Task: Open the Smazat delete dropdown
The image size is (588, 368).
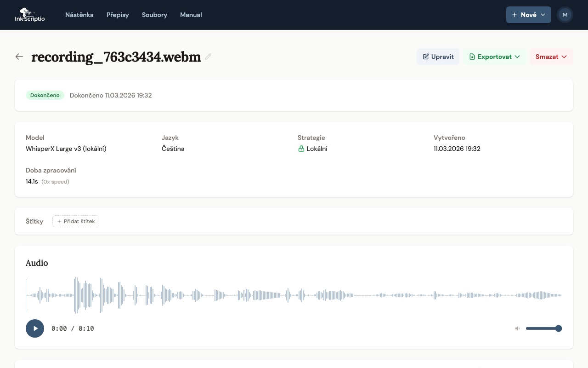Action: click(x=551, y=57)
